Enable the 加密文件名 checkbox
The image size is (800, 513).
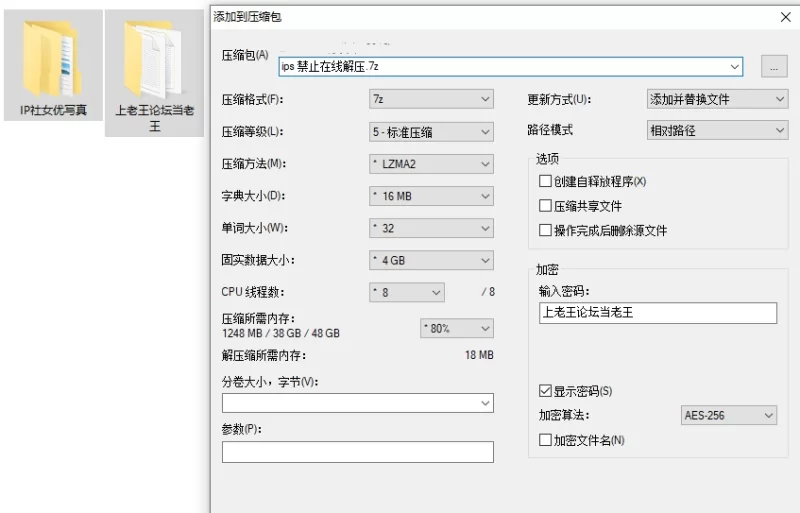click(545, 439)
